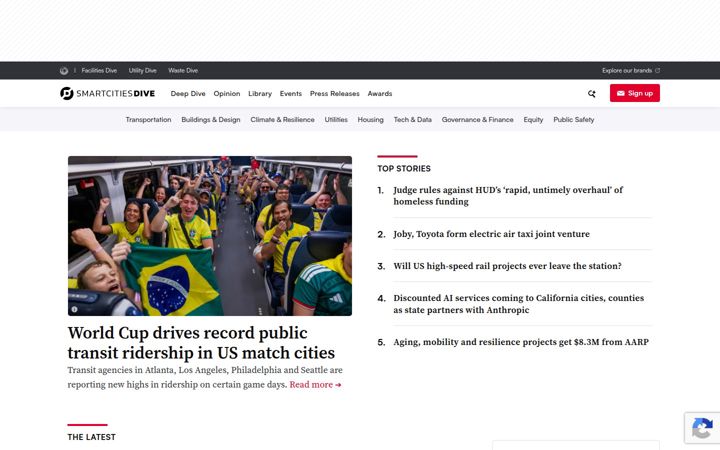
Task: Select the Climate & Resilience topic
Action: (282, 120)
